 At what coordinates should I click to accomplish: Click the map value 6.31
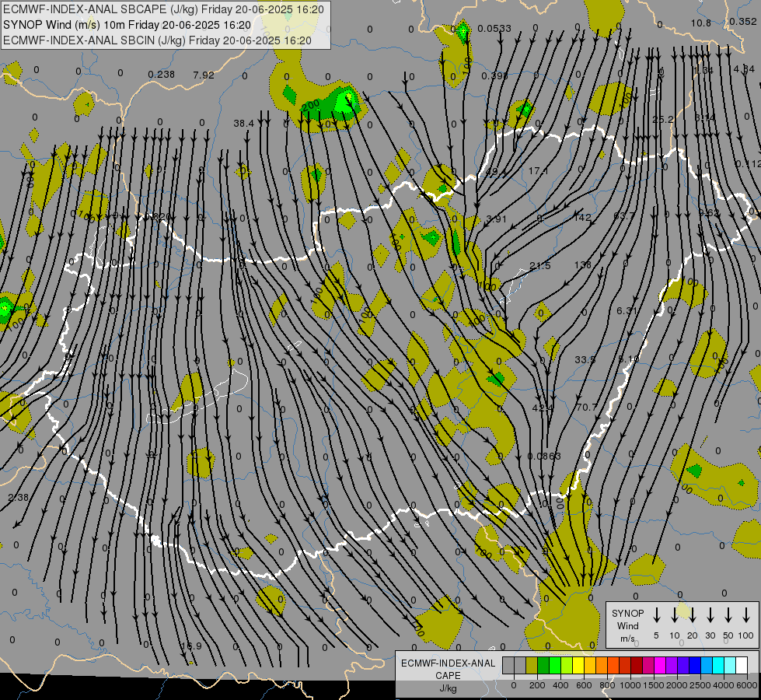point(627,311)
